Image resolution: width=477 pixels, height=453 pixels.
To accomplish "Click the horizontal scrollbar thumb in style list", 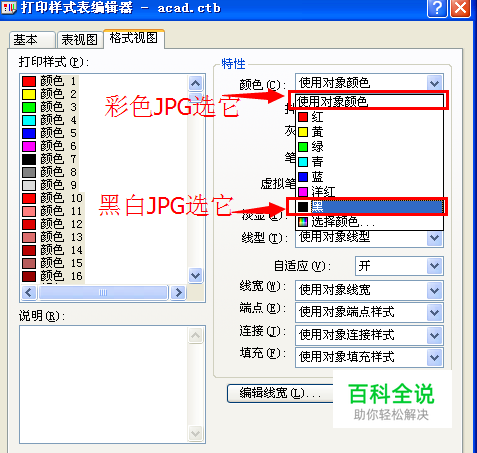I will pos(103,293).
